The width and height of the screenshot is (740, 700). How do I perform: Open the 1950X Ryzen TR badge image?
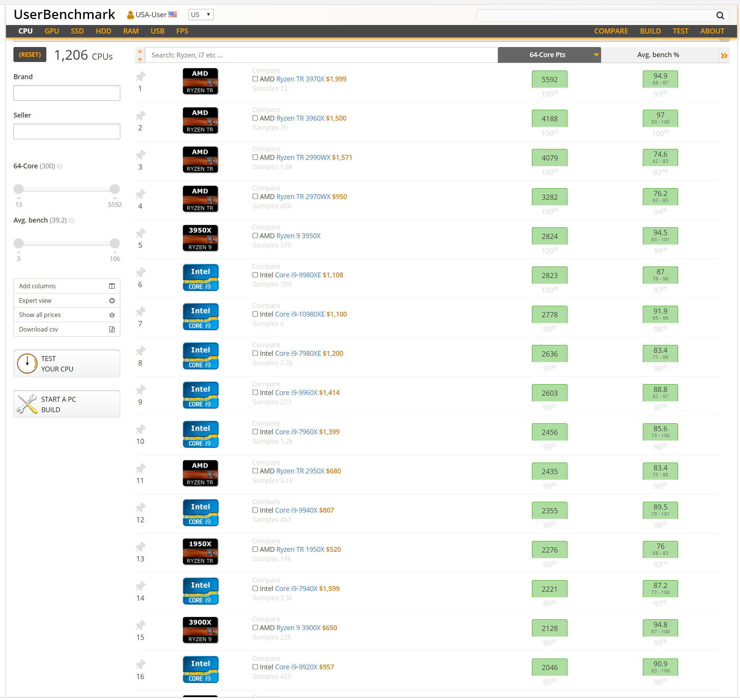coord(200,551)
